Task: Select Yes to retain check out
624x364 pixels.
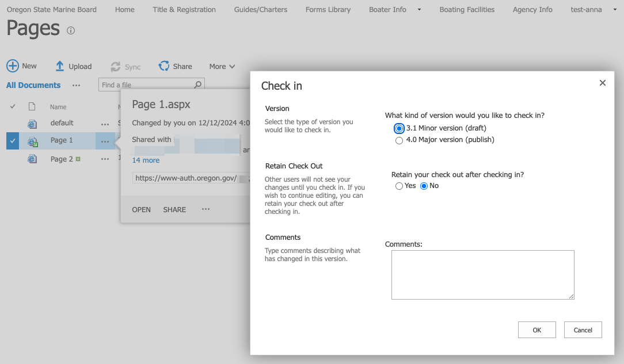Action: (x=399, y=186)
